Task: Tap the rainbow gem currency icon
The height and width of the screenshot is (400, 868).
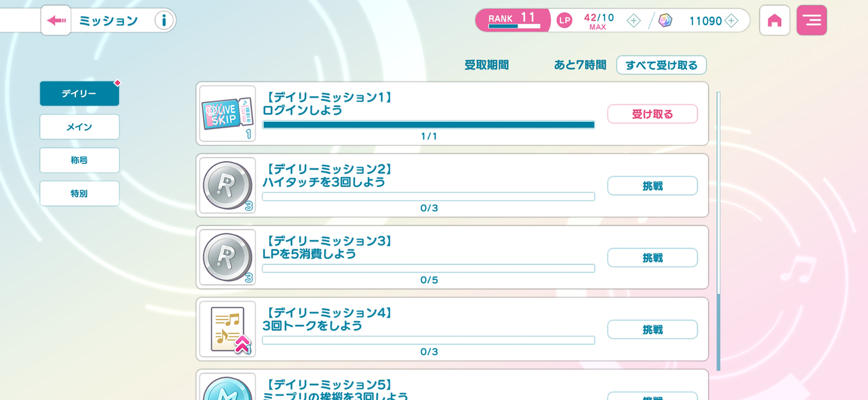Action: [x=665, y=21]
